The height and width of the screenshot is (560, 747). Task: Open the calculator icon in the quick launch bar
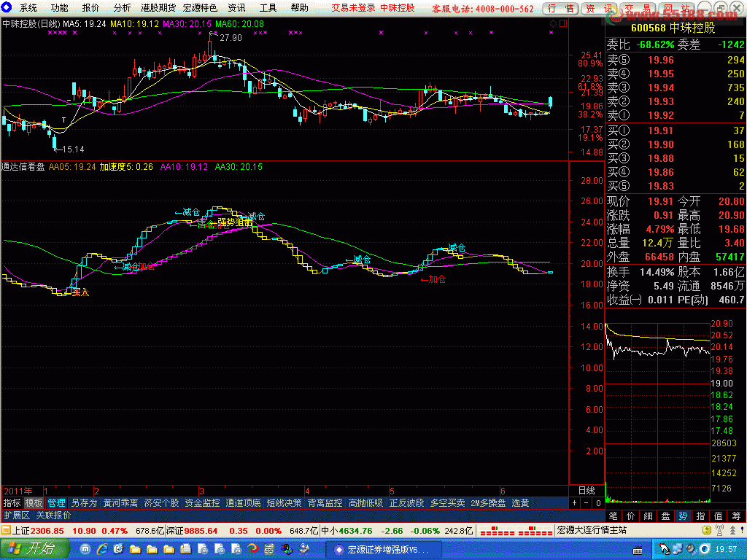point(269,550)
